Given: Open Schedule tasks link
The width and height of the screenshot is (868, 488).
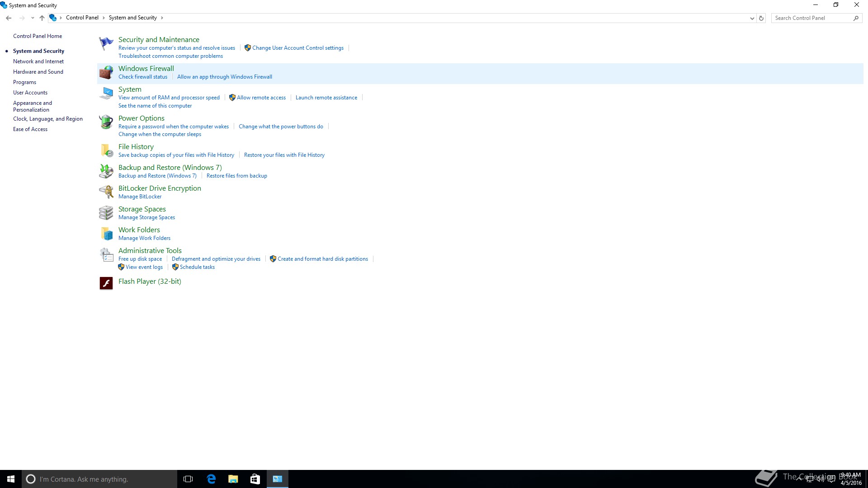Looking at the screenshot, I should tap(197, 267).
